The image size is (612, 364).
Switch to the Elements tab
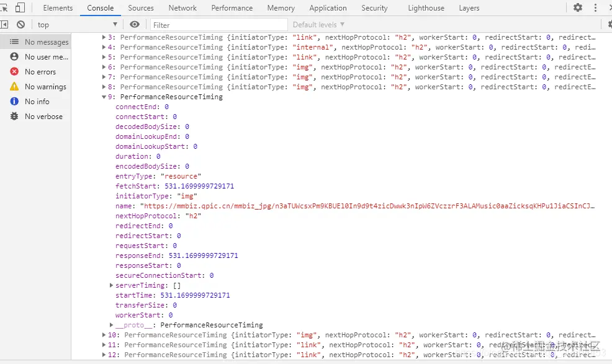point(58,8)
